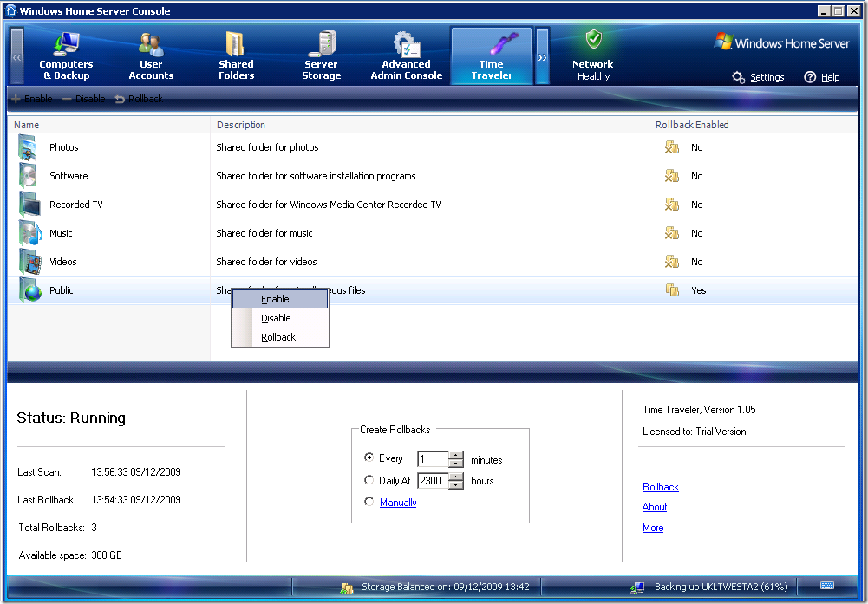Viewport: 868px width, 604px height.
Task: Click rollback status icon in Photos row
Action: [672, 147]
